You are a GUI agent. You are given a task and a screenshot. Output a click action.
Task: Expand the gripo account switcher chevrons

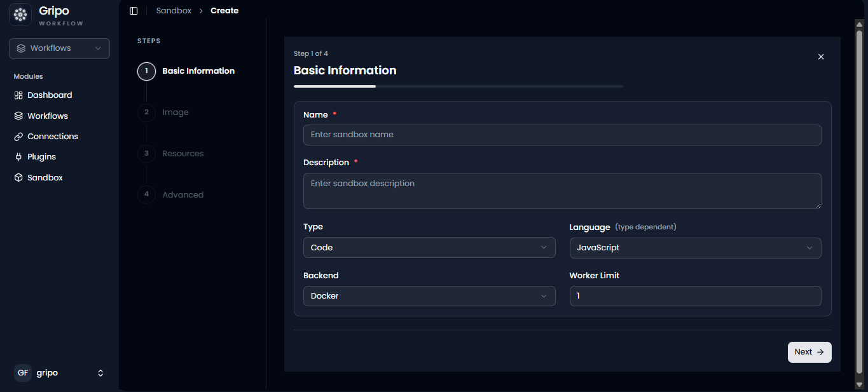100,373
